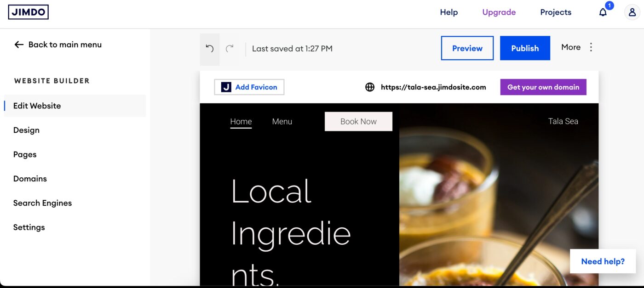Select Edit Website in sidebar

pos(75,106)
